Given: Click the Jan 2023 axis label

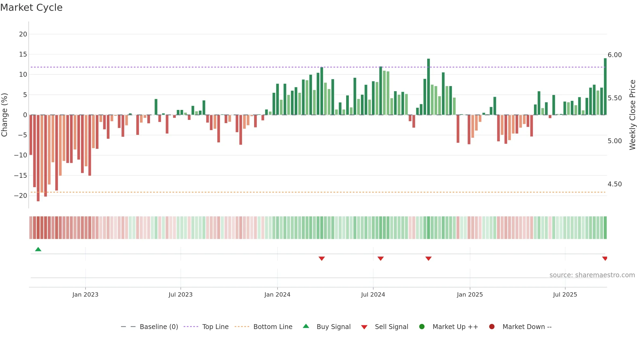Looking at the screenshot, I should (85, 294).
